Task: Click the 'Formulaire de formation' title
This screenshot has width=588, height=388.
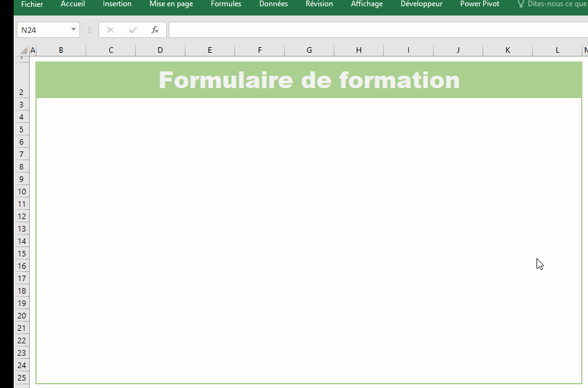Action: 309,80
